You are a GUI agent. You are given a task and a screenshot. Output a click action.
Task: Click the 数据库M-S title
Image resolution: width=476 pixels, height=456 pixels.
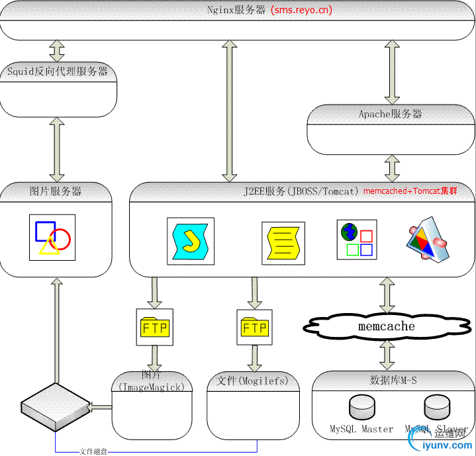click(x=393, y=380)
